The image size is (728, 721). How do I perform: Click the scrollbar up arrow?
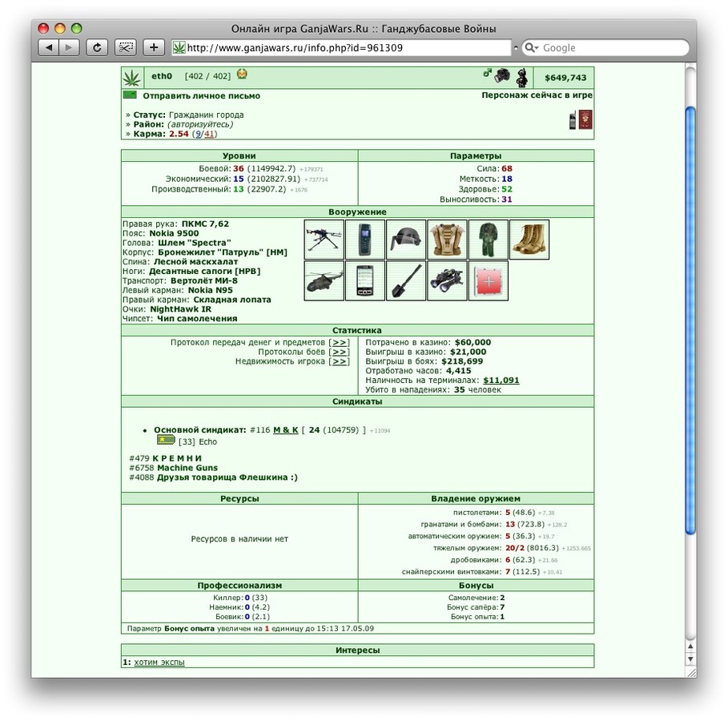click(x=690, y=646)
